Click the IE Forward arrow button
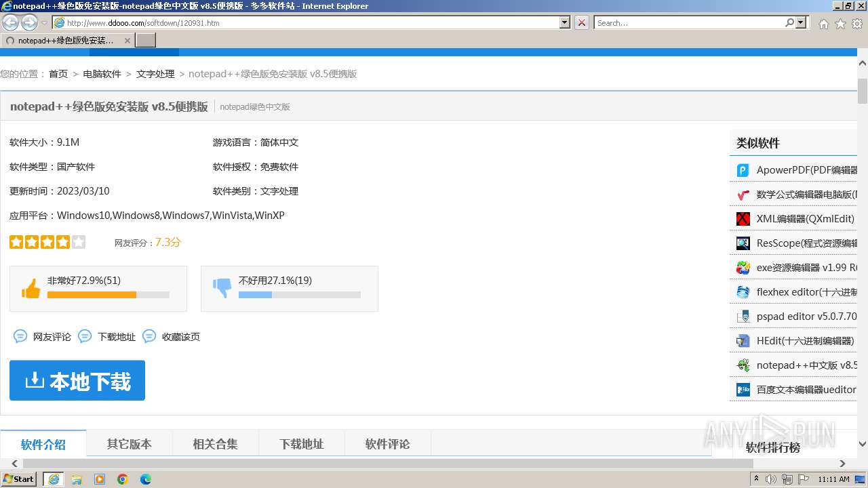Image resolution: width=868 pixels, height=488 pixels. (x=29, y=22)
